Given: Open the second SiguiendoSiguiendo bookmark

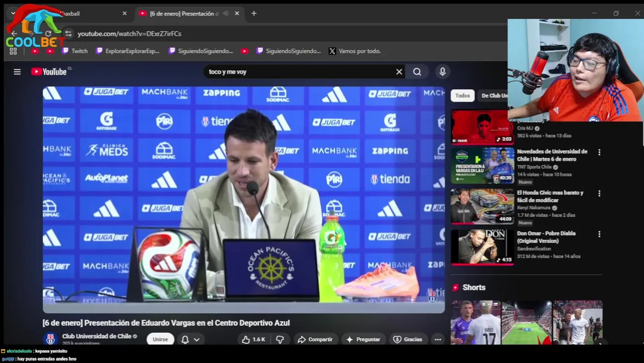Looking at the screenshot, I should tap(289, 51).
